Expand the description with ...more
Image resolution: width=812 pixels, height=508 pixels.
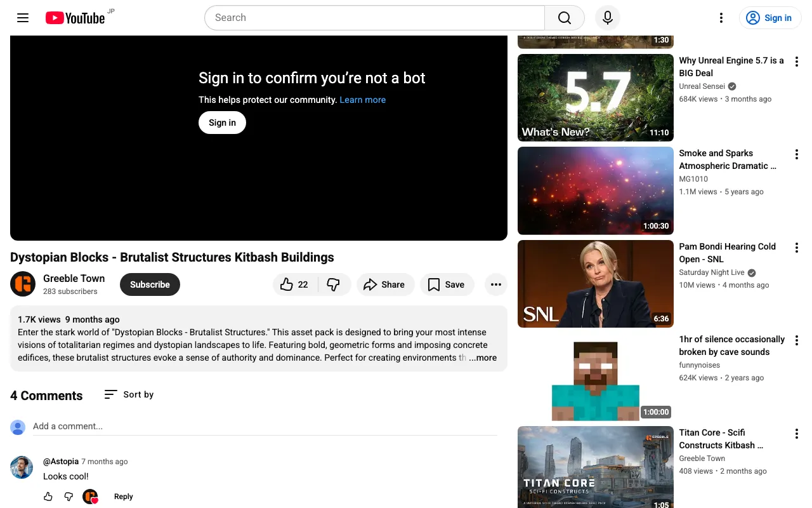[x=483, y=358]
